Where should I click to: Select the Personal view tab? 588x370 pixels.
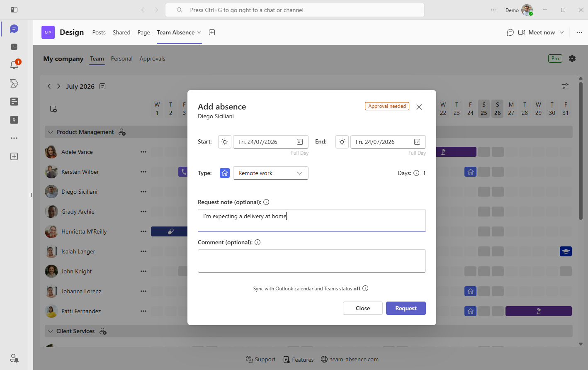point(122,58)
